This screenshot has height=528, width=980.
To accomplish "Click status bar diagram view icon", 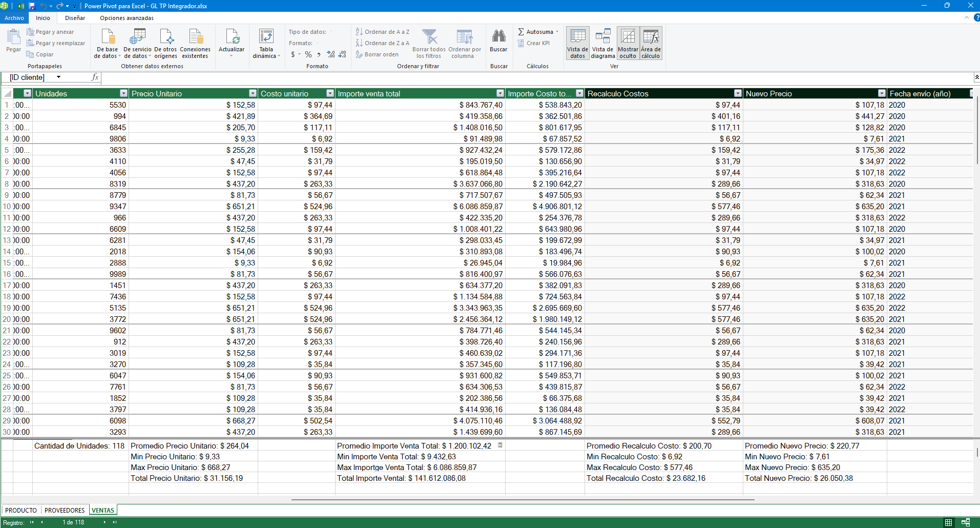I will click(966, 522).
